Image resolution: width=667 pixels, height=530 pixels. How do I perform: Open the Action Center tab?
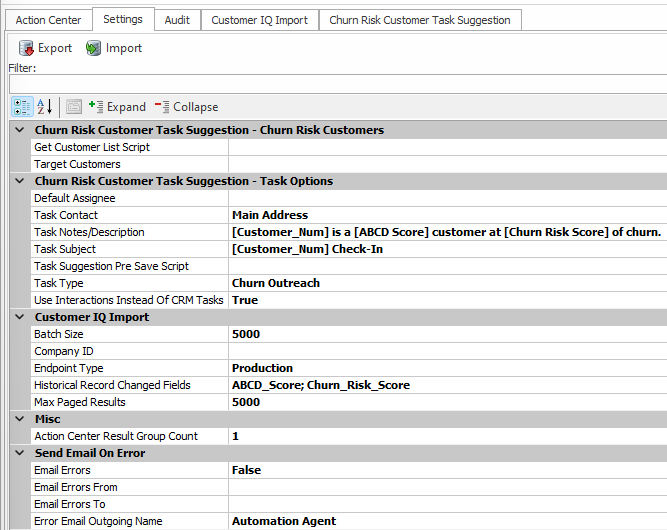click(x=48, y=20)
